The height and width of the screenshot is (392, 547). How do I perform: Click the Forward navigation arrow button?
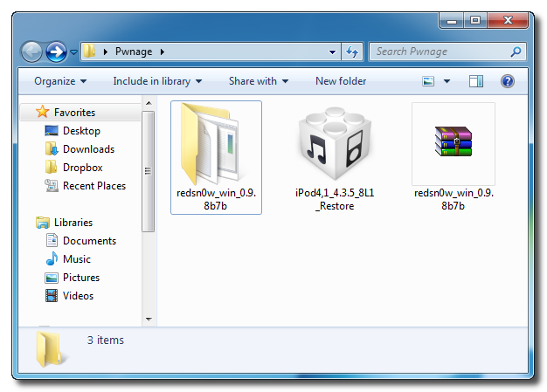56,52
